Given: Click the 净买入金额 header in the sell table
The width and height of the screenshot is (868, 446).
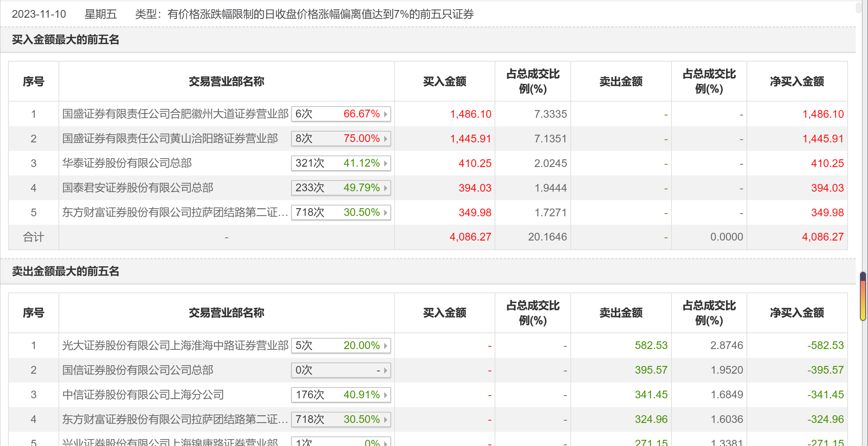Looking at the screenshot, I should pyautogui.click(x=797, y=313).
